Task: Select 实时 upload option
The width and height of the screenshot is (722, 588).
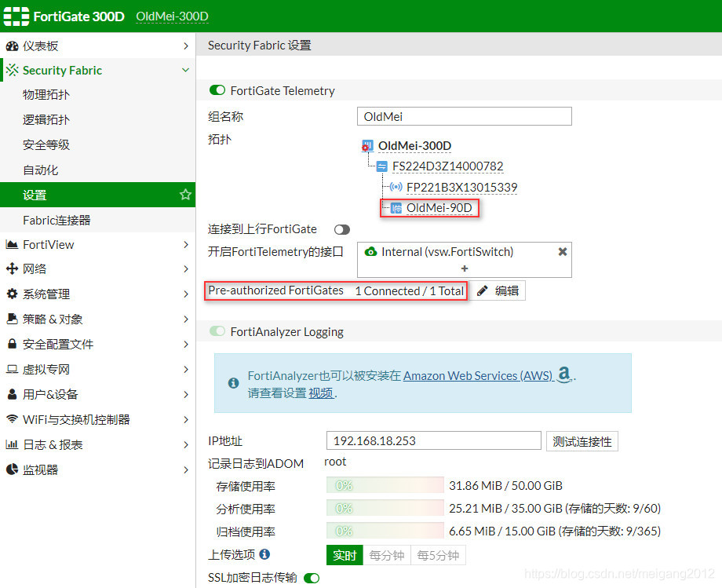Action: [345, 555]
